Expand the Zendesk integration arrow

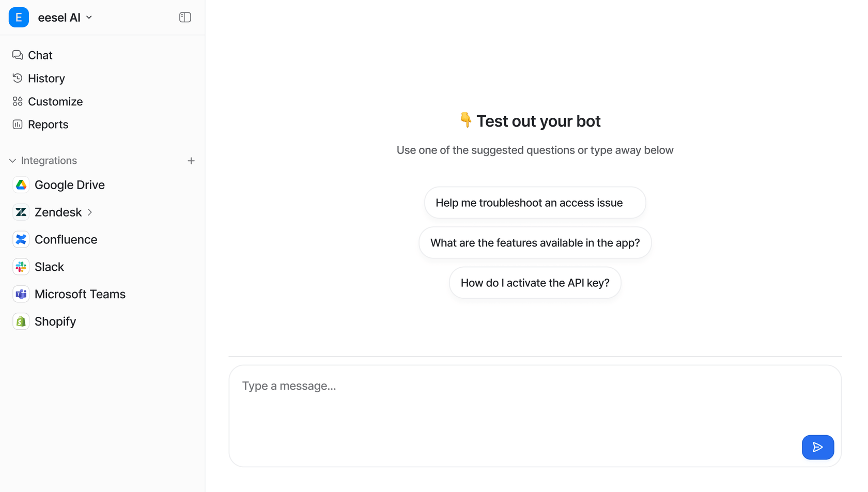point(90,212)
